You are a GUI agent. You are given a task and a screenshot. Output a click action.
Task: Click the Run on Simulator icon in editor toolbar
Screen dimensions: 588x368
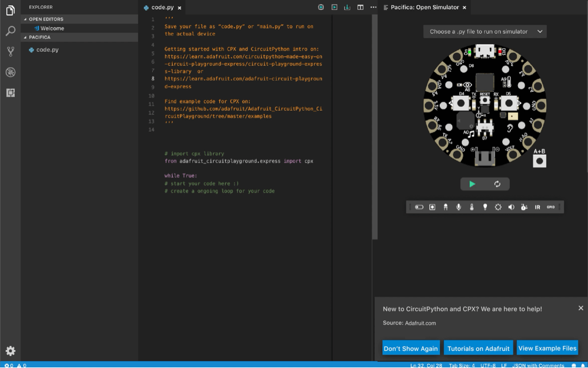[334, 7]
